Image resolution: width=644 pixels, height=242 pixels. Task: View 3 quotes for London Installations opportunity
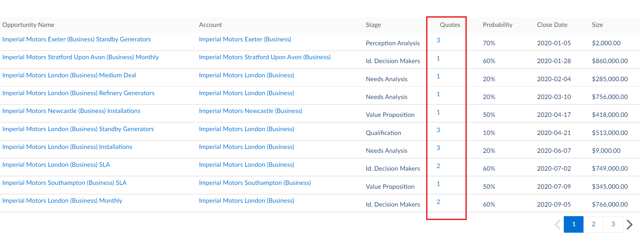[438, 148]
